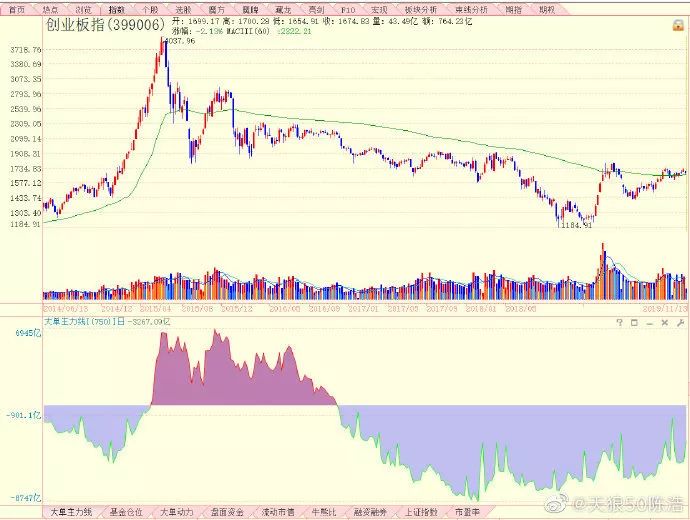Click the 2014/06/13 start date label
This screenshot has height=520, width=690.
click(x=65, y=308)
